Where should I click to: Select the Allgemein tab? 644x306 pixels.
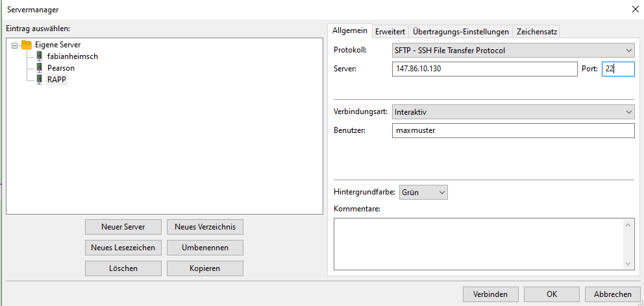pos(350,31)
